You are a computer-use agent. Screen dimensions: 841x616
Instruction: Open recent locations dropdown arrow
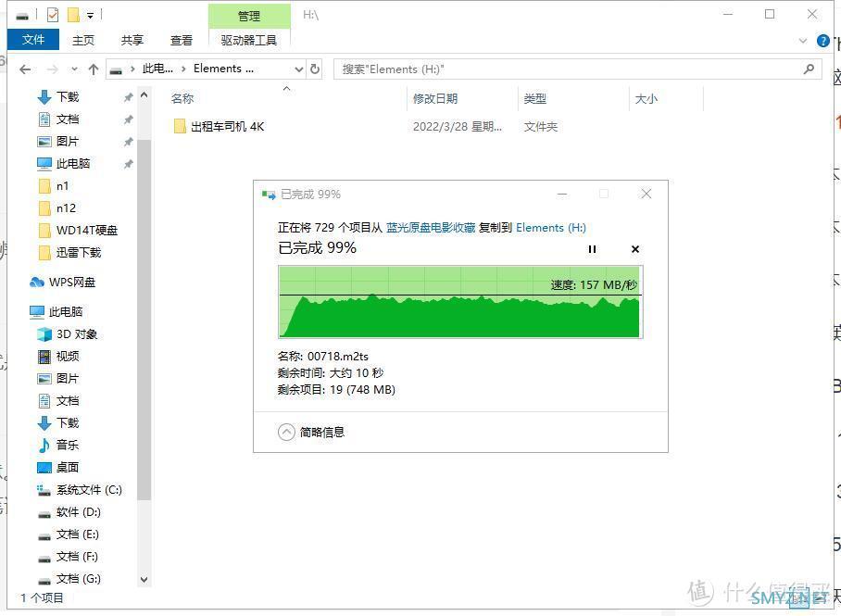pos(74,69)
